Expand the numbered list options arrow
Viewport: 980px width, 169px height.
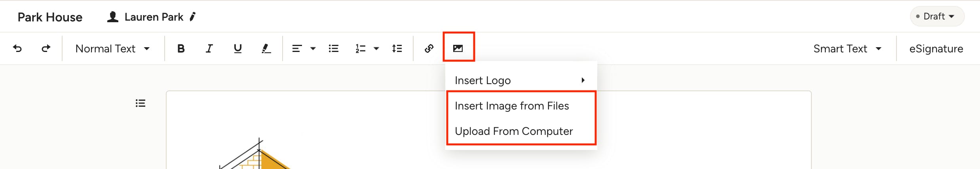point(376,48)
